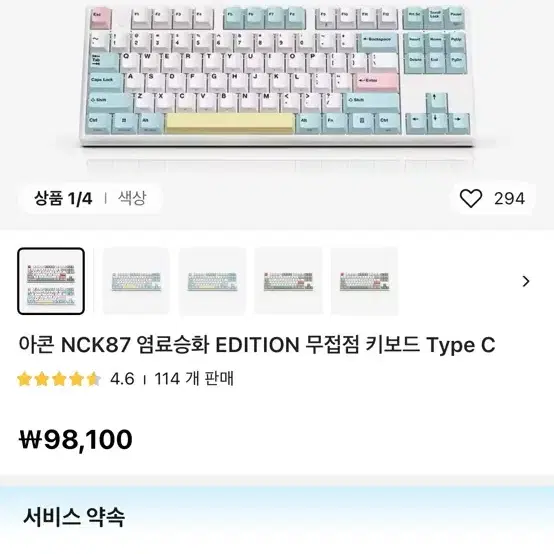Tap the main keyboard product image

click(x=277, y=76)
